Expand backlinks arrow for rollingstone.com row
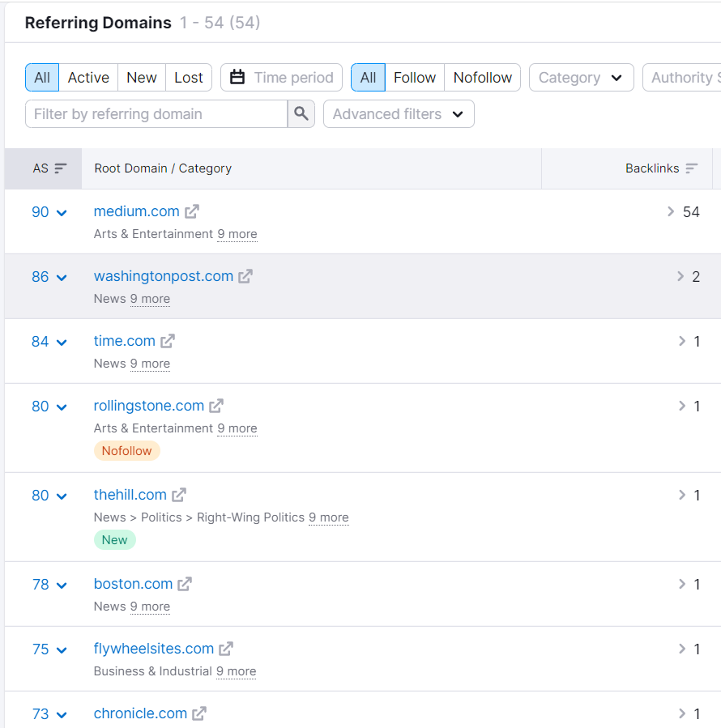 [682, 406]
